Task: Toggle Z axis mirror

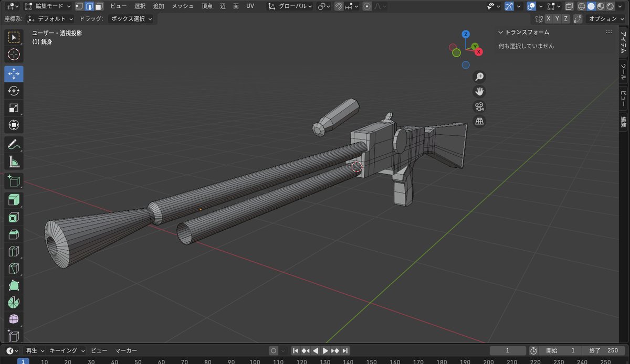Action: click(x=565, y=19)
